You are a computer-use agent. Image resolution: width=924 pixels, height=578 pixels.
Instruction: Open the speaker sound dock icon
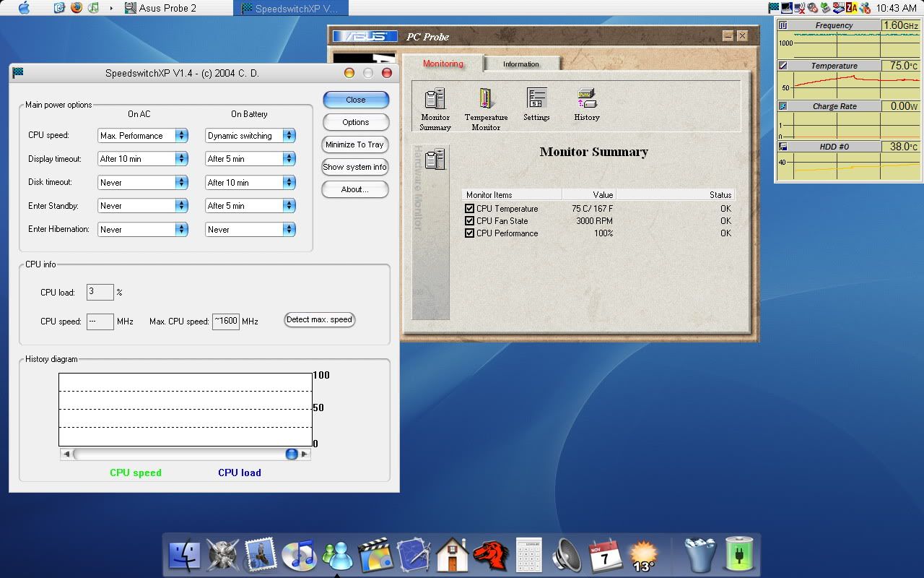(567, 555)
